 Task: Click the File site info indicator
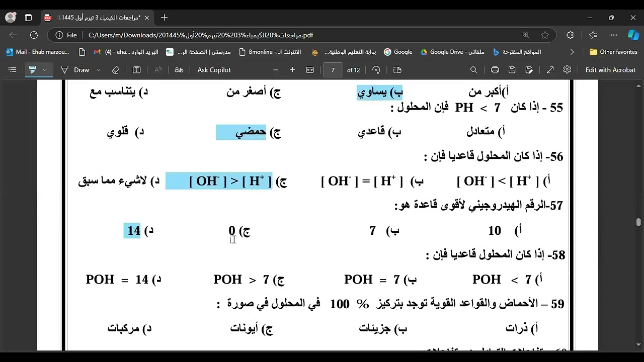pyautogui.click(x=66, y=35)
